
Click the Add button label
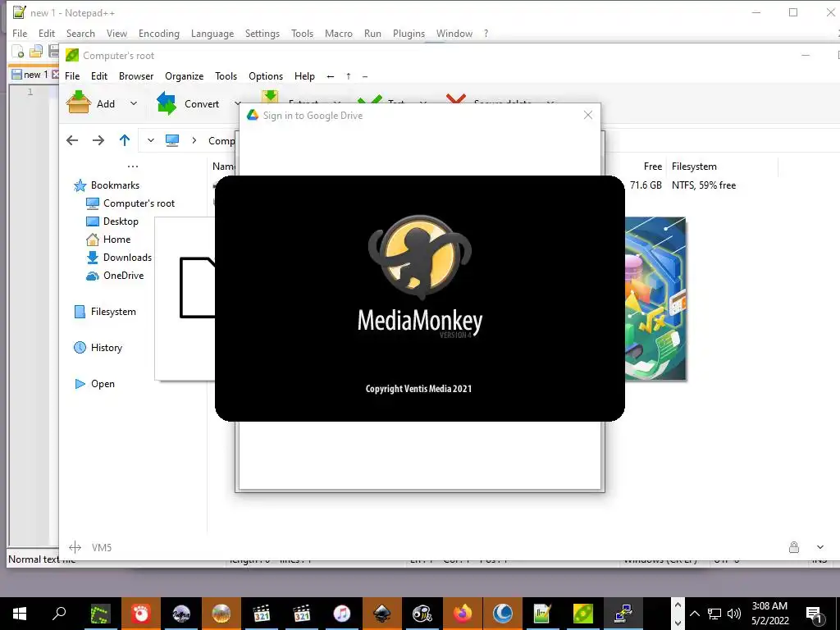point(106,104)
